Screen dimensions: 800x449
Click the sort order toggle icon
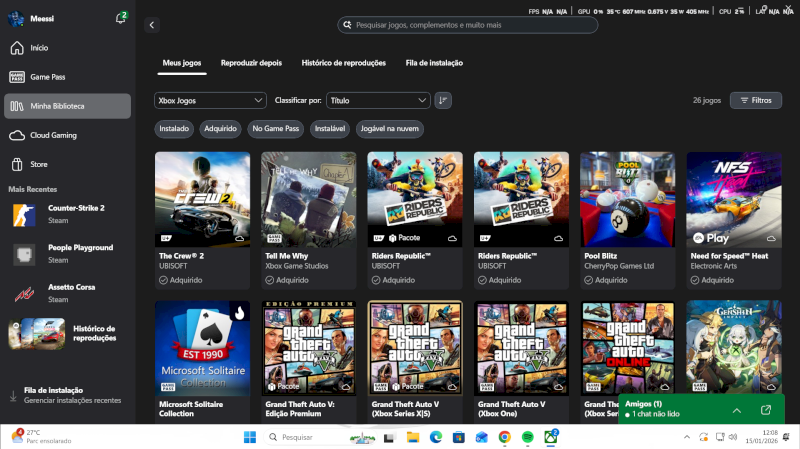pos(443,100)
